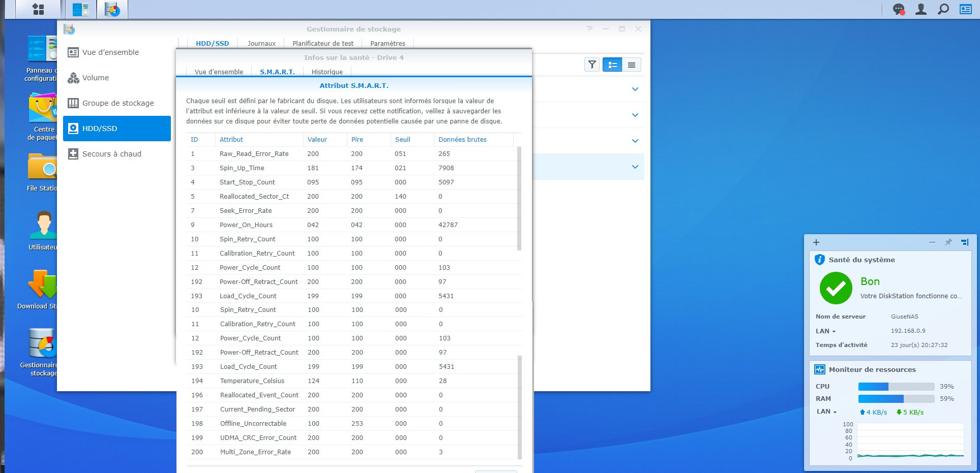The width and height of the screenshot is (980, 473).
Task: Open Panneau de configuration desktop icon
Action: pyautogui.click(x=42, y=59)
